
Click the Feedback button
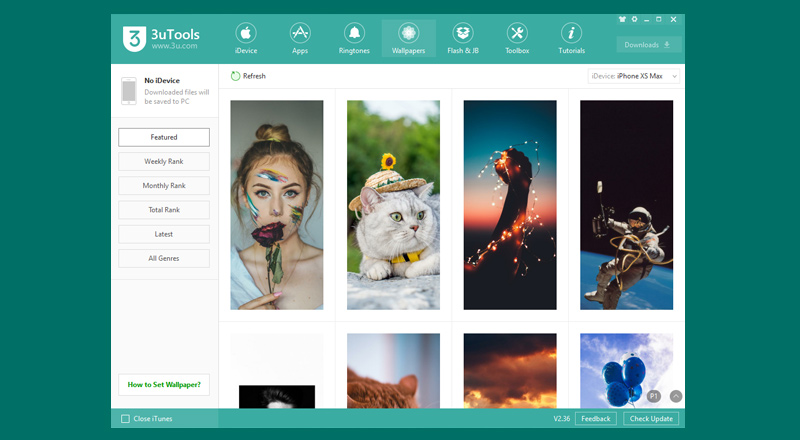pyautogui.click(x=596, y=419)
